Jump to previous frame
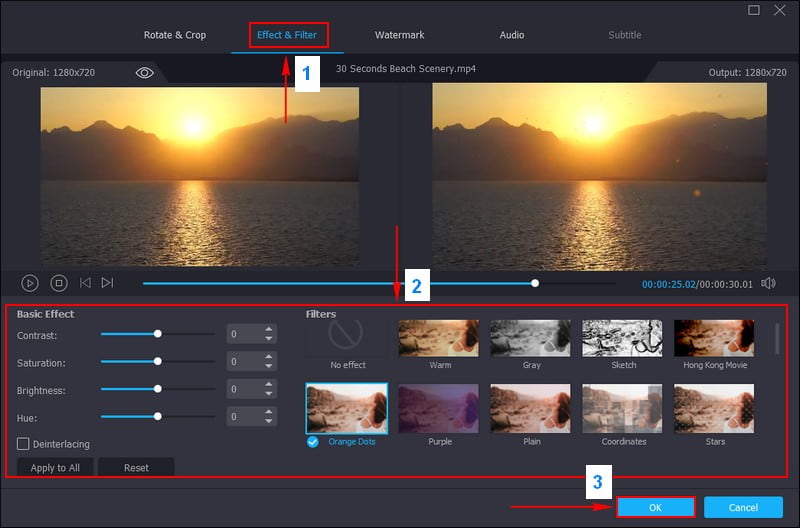Viewport: 800px width, 528px height. click(x=85, y=283)
